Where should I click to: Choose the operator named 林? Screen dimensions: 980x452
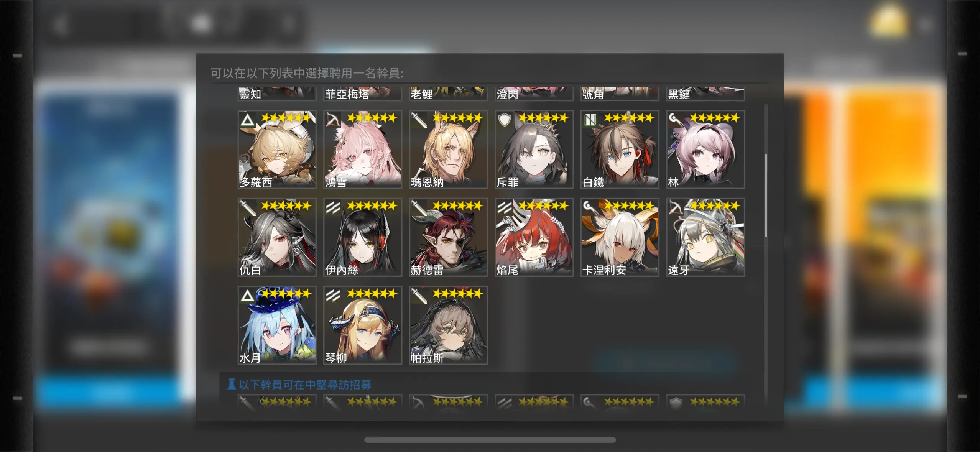point(705,150)
